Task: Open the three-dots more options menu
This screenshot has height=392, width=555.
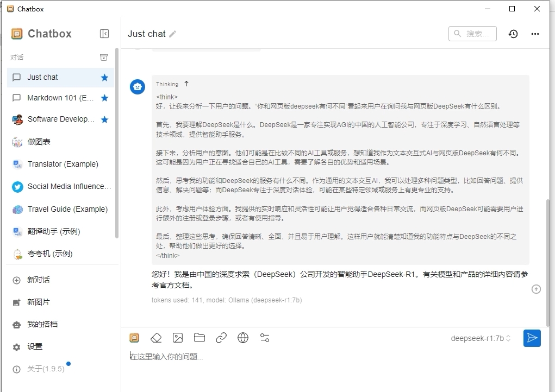Action: 535,34
